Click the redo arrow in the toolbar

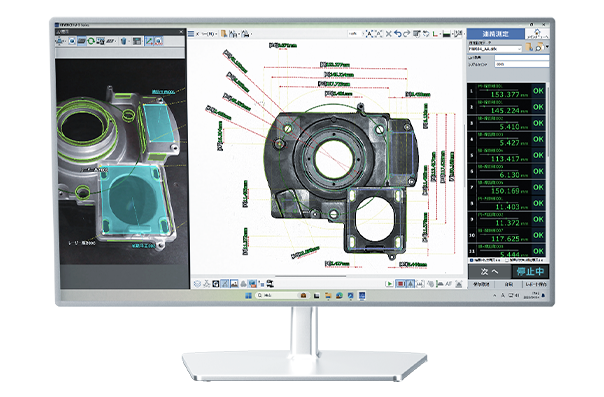pyautogui.click(x=406, y=34)
